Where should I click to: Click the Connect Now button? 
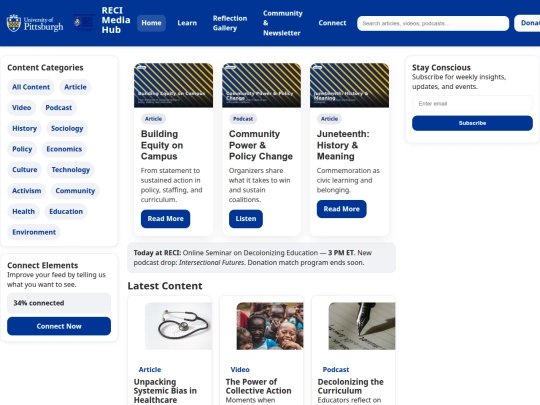click(59, 326)
